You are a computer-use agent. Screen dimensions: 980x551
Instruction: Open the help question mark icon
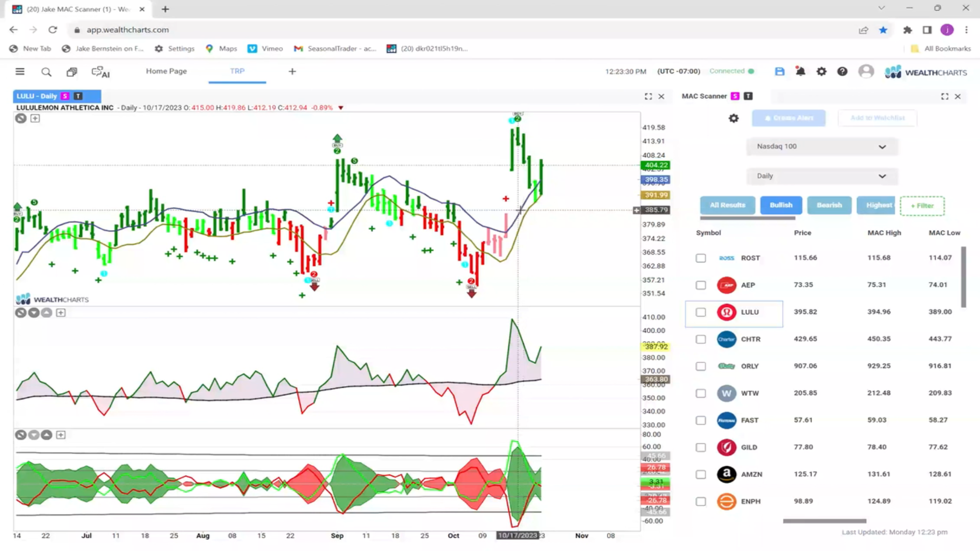pyautogui.click(x=842, y=71)
